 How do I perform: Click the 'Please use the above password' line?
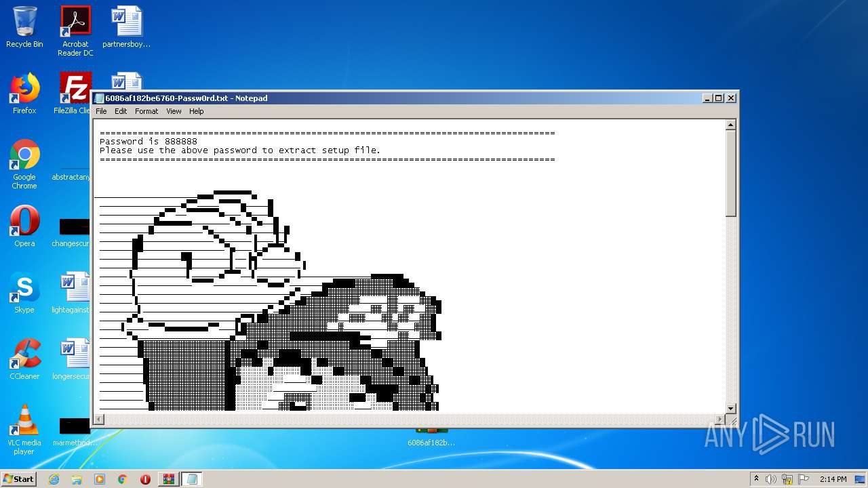tap(240, 150)
